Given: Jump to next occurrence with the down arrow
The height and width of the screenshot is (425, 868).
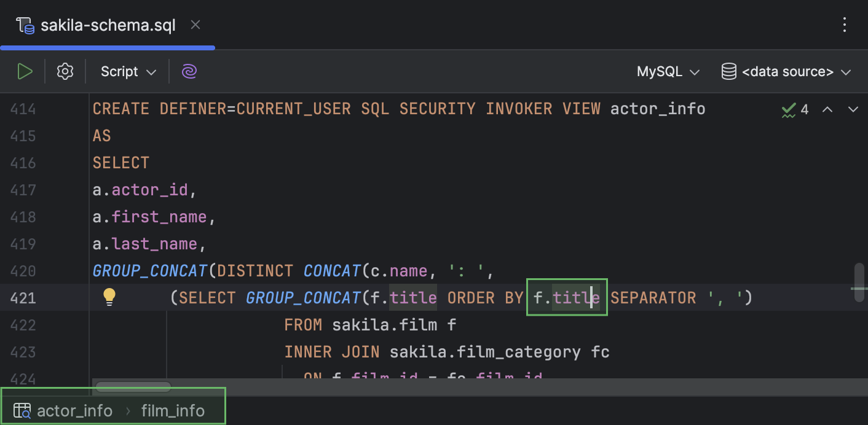Looking at the screenshot, I should (x=853, y=109).
